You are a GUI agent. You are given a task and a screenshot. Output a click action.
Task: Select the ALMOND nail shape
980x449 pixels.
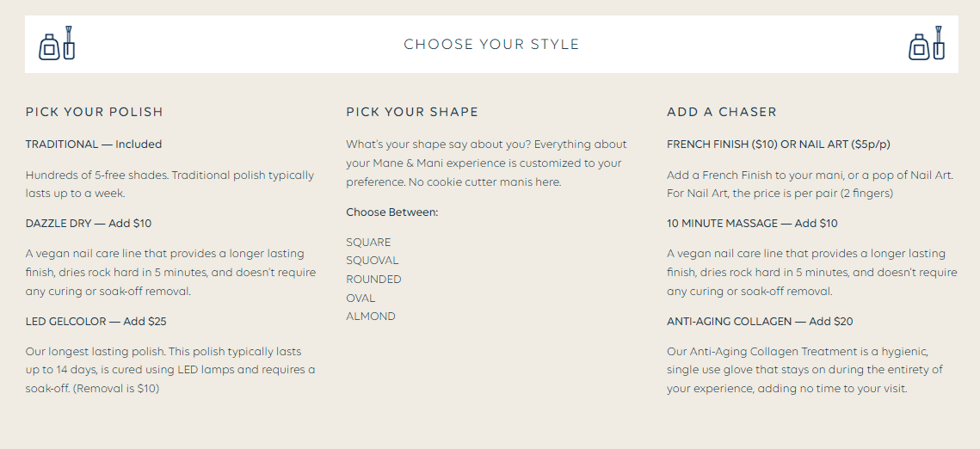(371, 317)
